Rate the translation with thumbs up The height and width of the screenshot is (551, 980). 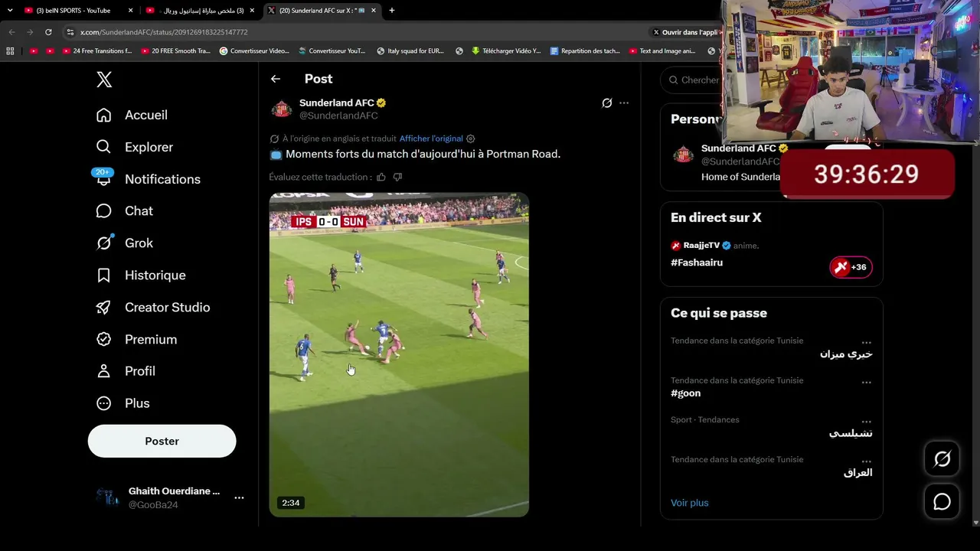pyautogui.click(x=381, y=177)
